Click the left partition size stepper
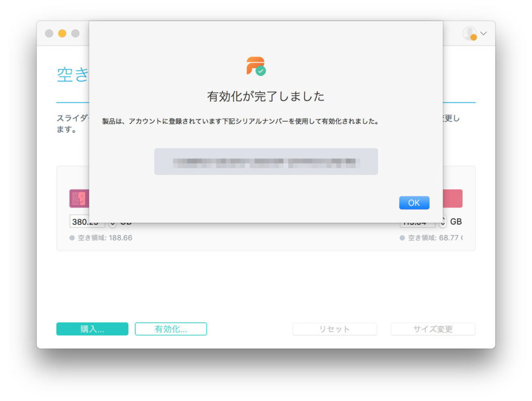The image size is (532, 401). 113,223
